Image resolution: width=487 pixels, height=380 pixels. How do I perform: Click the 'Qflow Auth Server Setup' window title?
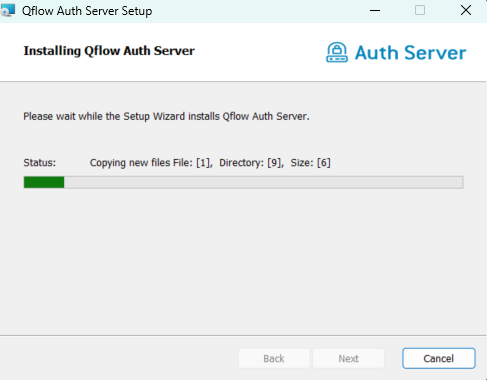click(87, 11)
